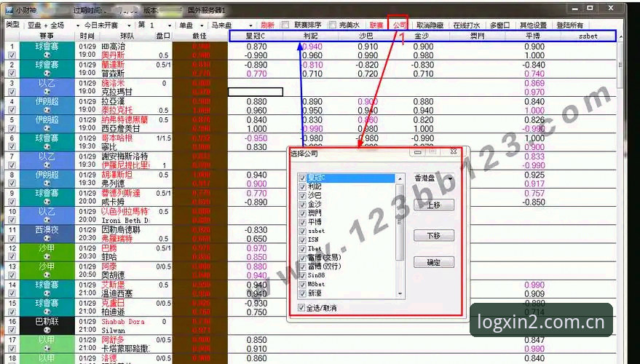The width and height of the screenshot is (640, 364).
Task: Click the 联赛 toolbar button
Action: coord(376,25)
